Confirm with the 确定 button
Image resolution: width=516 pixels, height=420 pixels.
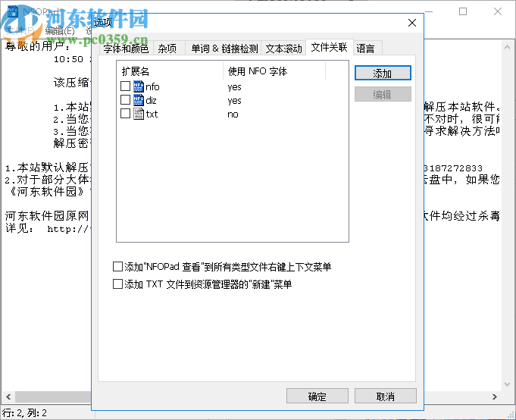pos(317,396)
